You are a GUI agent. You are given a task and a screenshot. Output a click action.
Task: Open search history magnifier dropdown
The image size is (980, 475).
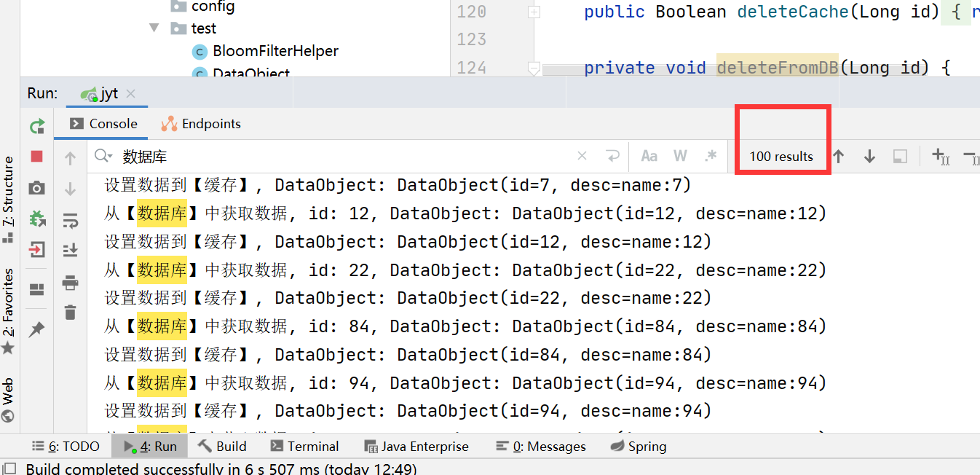tap(103, 156)
